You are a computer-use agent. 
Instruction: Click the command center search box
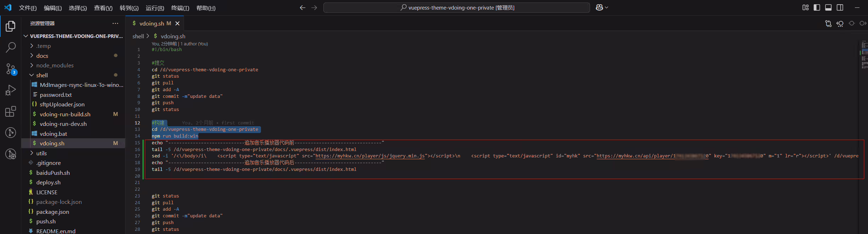coord(457,7)
